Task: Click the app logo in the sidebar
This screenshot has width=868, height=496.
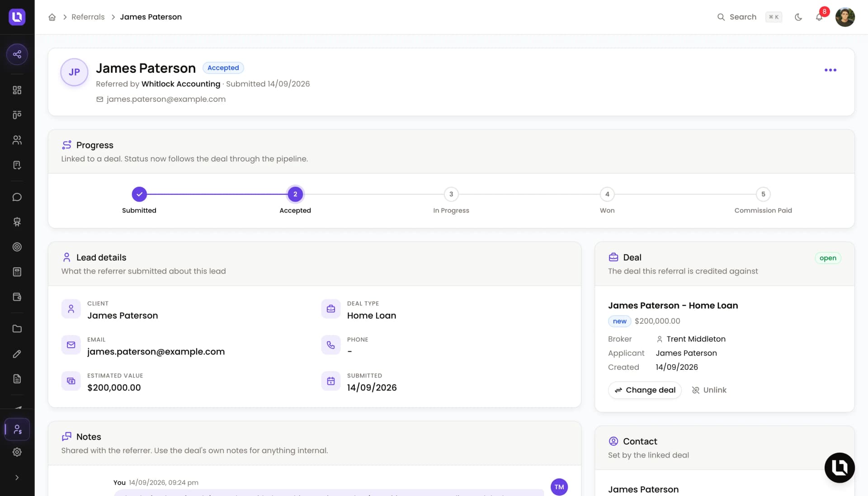Action: pos(17,17)
